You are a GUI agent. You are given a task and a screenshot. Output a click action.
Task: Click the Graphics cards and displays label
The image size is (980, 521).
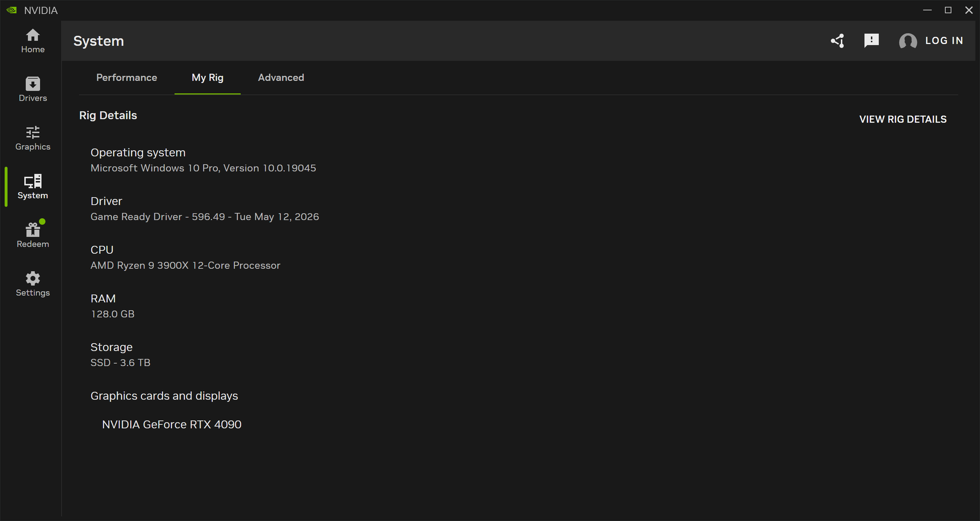pyautogui.click(x=164, y=396)
